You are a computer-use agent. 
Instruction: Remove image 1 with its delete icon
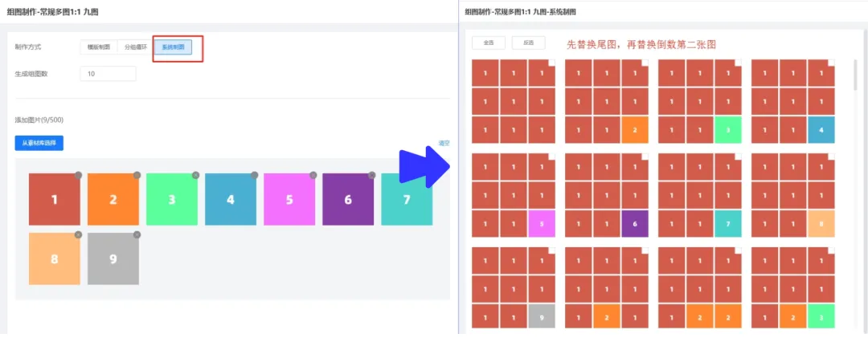pos(78,175)
